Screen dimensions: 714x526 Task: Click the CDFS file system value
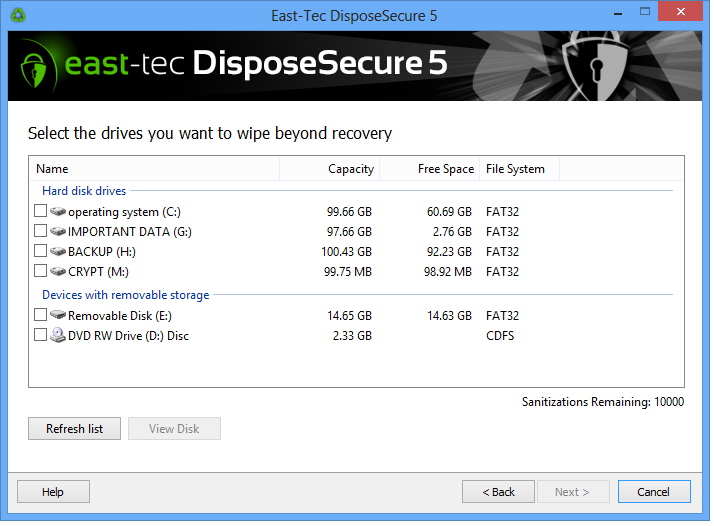500,336
